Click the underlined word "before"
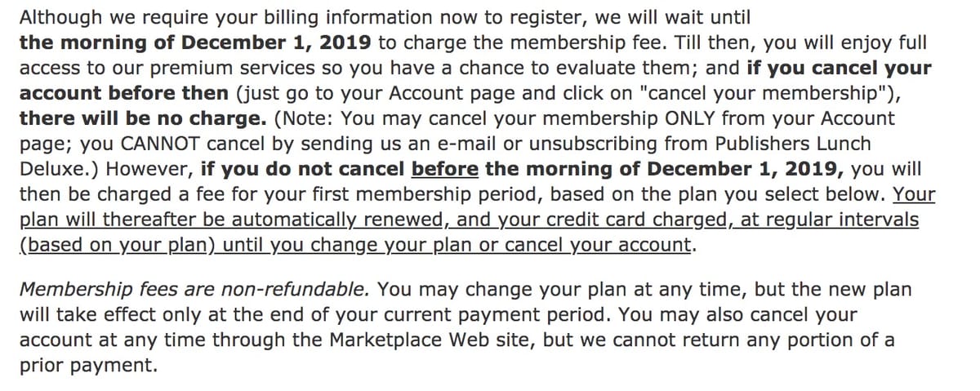This screenshot has height=391, width=980. [444, 170]
